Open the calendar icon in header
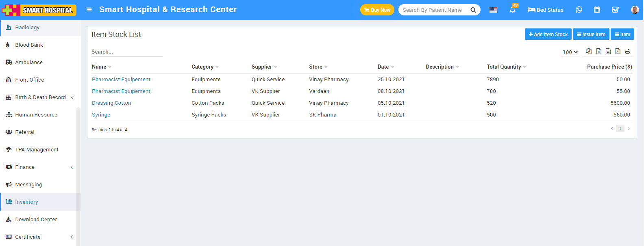The width and height of the screenshot is (644, 246). click(597, 10)
